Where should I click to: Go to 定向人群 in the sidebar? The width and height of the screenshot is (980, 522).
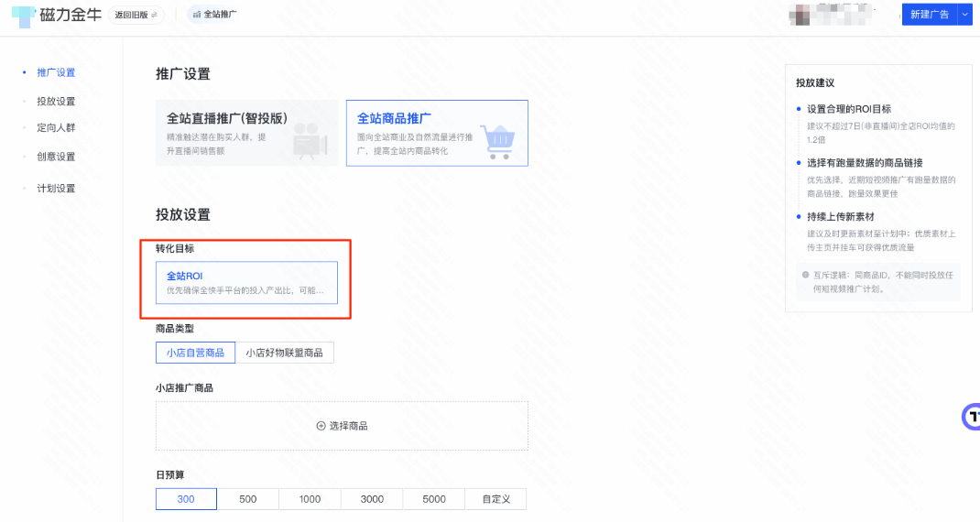(x=56, y=127)
